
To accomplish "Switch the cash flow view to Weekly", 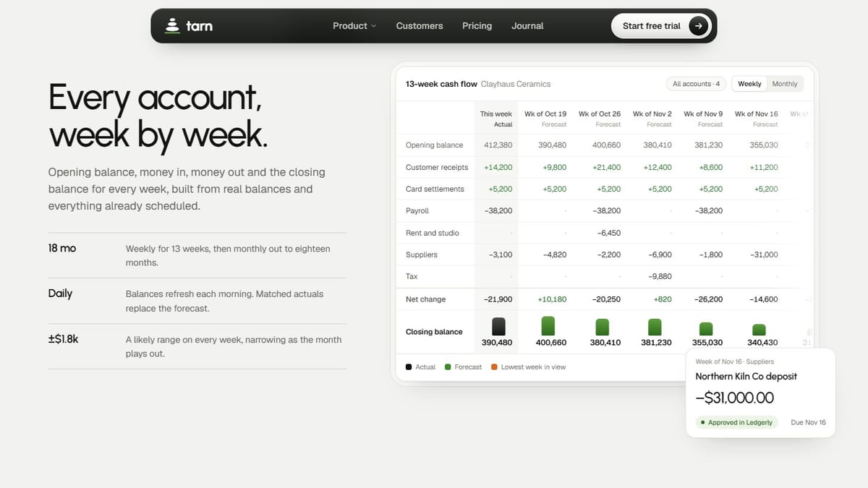I will [x=749, y=84].
